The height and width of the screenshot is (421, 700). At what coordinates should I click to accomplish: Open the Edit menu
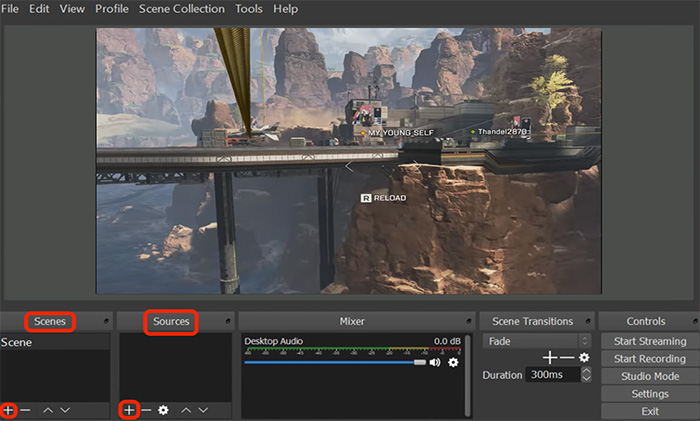click(39, 8)
